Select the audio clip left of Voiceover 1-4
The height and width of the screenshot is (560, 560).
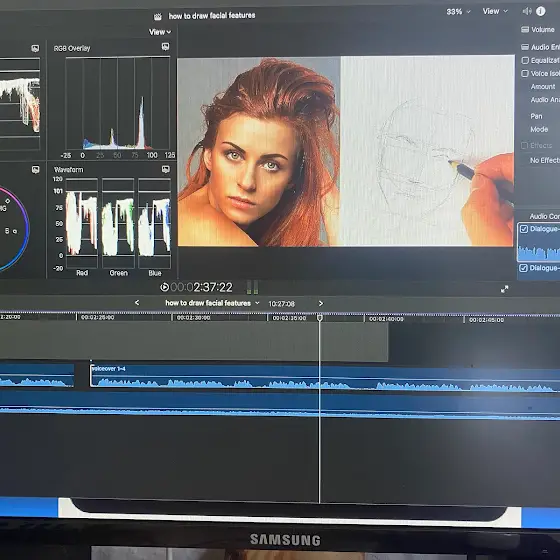(37, 375)
